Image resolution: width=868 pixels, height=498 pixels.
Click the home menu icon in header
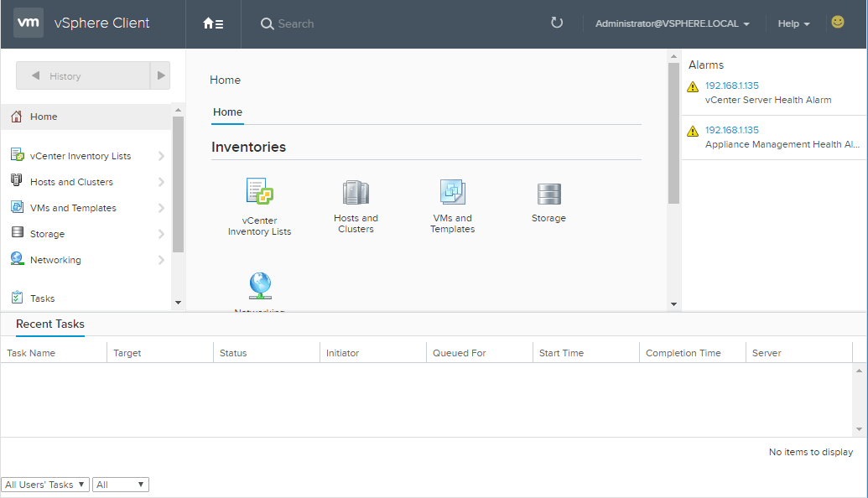tap(213, 23)
